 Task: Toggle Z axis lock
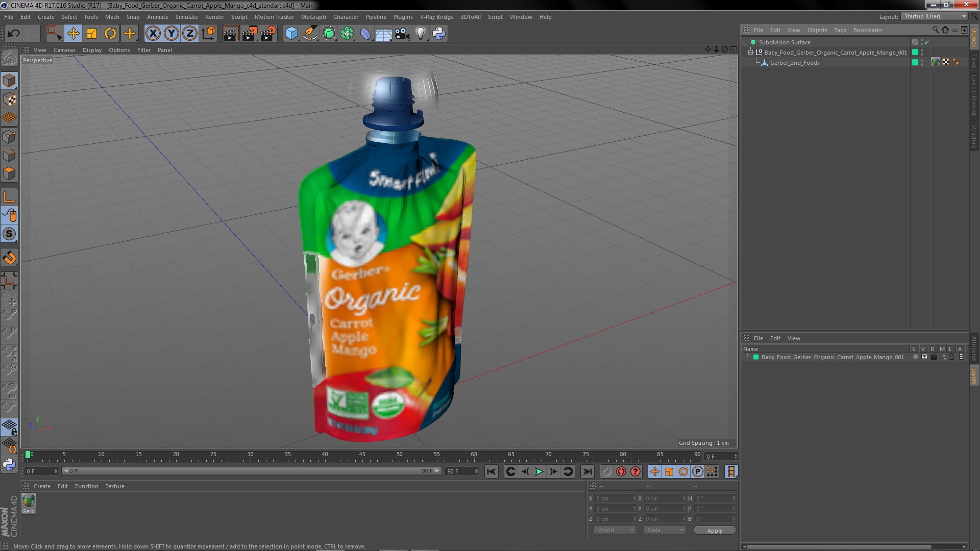pos(190,34)
